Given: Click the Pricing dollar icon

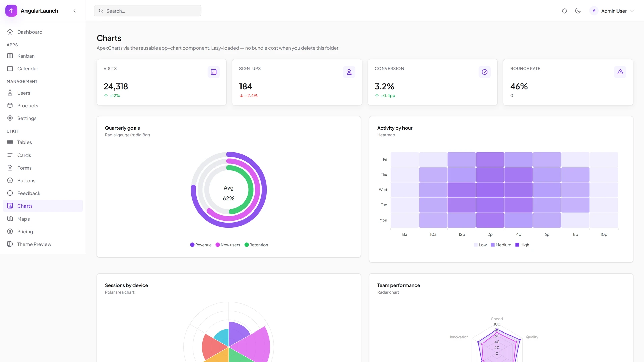Looking at the screenshot, I should point(10,231).
